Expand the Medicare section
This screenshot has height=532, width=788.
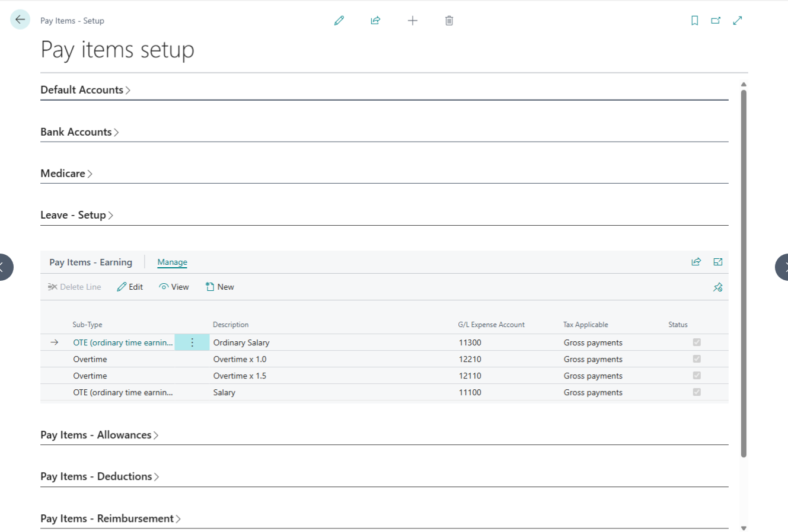[x=65, y=173]
